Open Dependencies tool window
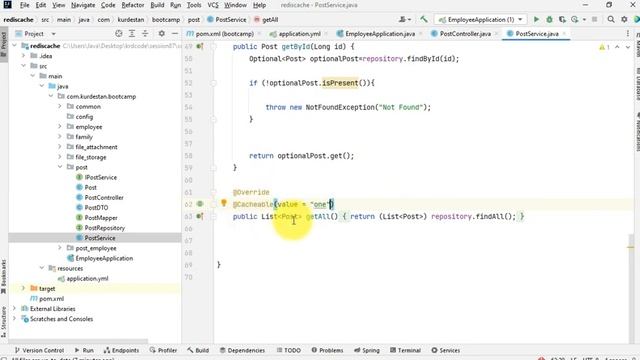The width and height of the screenshot is (640, 360). pos(242,350)
